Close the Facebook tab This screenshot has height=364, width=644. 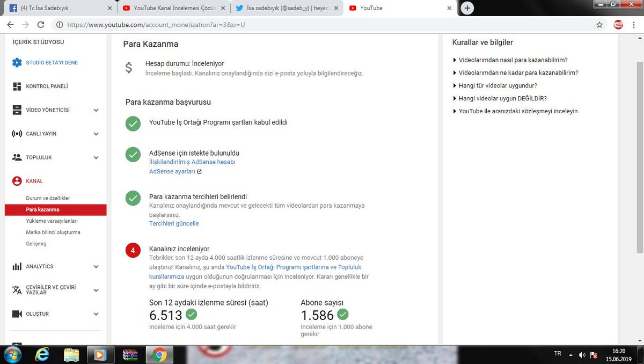(109, 8)
